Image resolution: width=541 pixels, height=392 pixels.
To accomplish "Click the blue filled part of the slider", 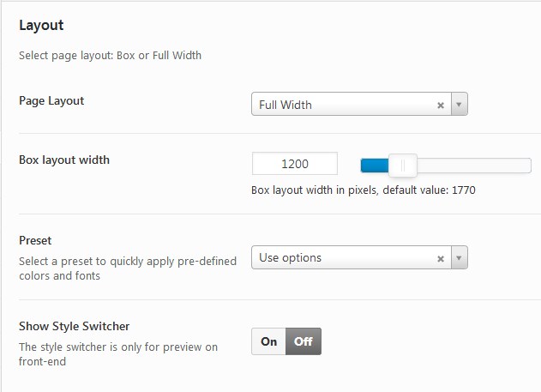I will [375, 166].
